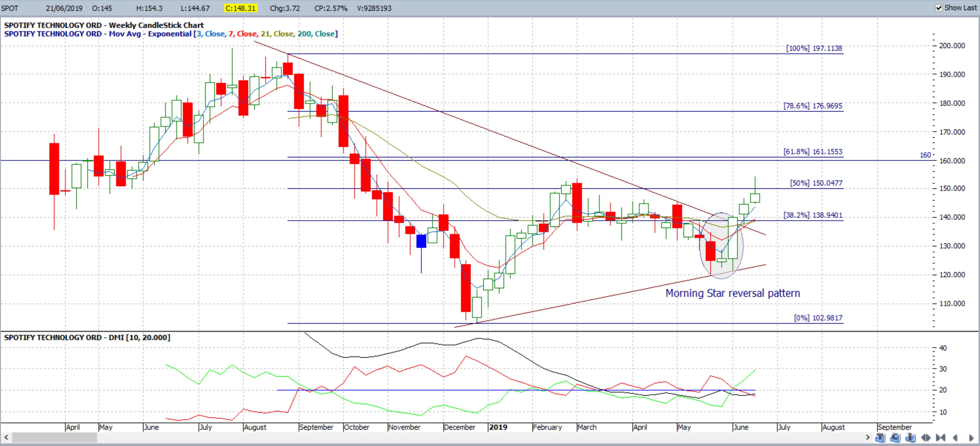Click the open price O:145 value
This screenshot has width=980, height=446.
click(x=102, y=8)
